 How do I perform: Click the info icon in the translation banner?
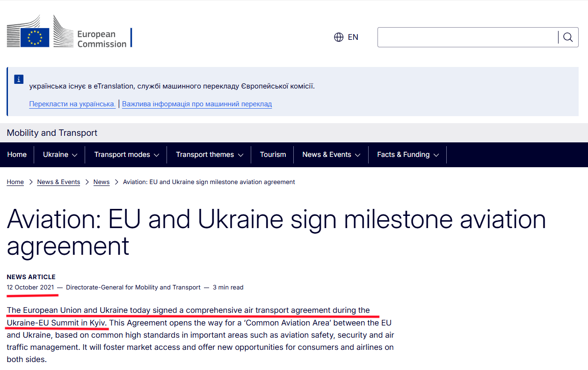pyautogui.click(x=18, y=79)
